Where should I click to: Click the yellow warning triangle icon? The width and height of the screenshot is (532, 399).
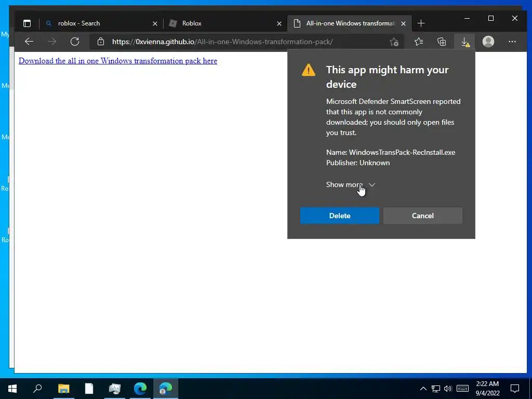click(x=309, y=70)
